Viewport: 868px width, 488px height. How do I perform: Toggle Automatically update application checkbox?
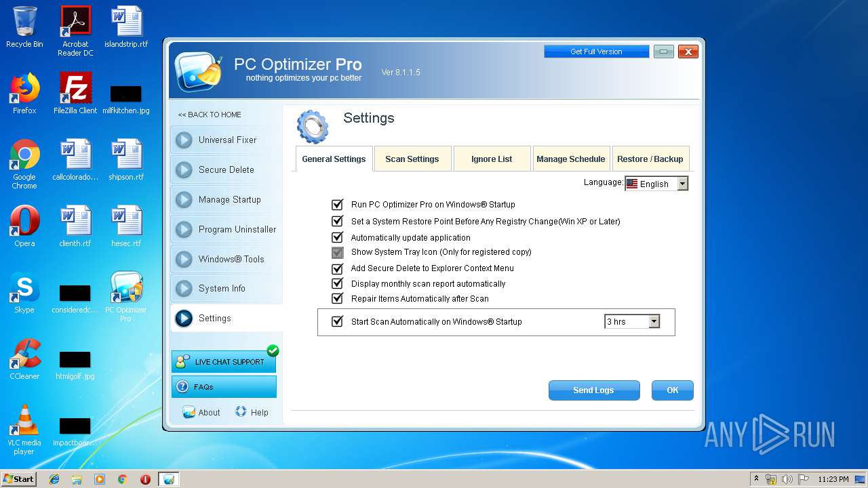click(x=337, y=237)
